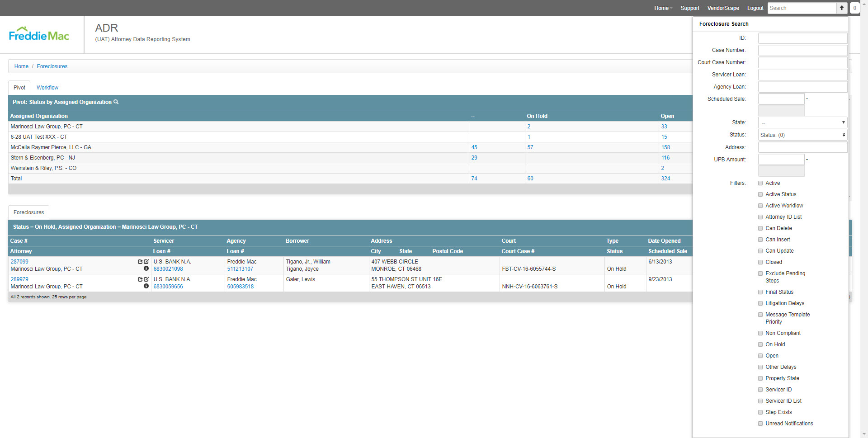
Task: Click the Assigned Organization column header
Action: click(39, 116)
